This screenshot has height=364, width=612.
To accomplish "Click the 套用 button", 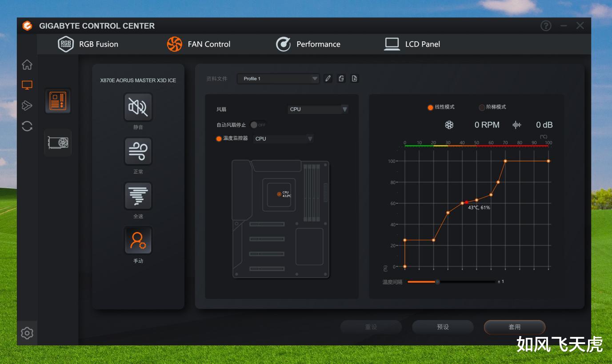I will (x=515, y=327).
